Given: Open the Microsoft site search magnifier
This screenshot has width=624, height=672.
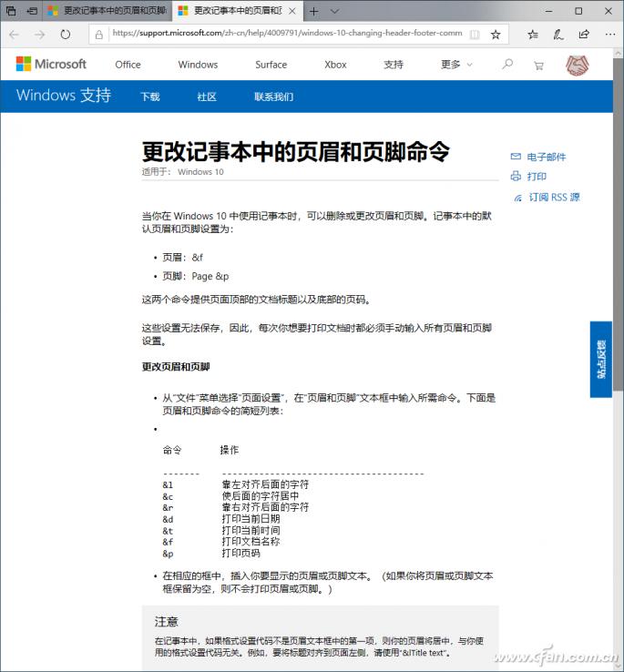Looking at the screenshot, I should click(507, 65).
